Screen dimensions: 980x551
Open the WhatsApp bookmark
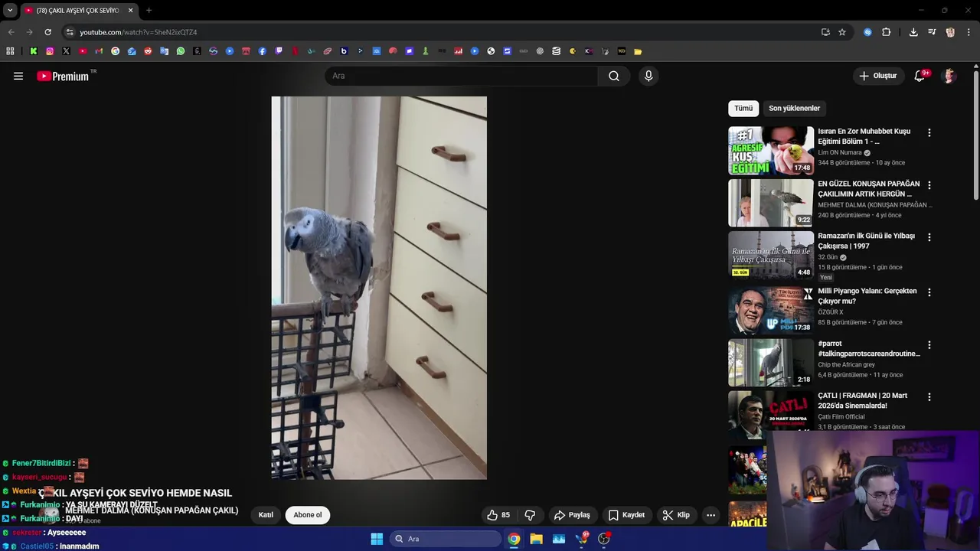[181, 51]
